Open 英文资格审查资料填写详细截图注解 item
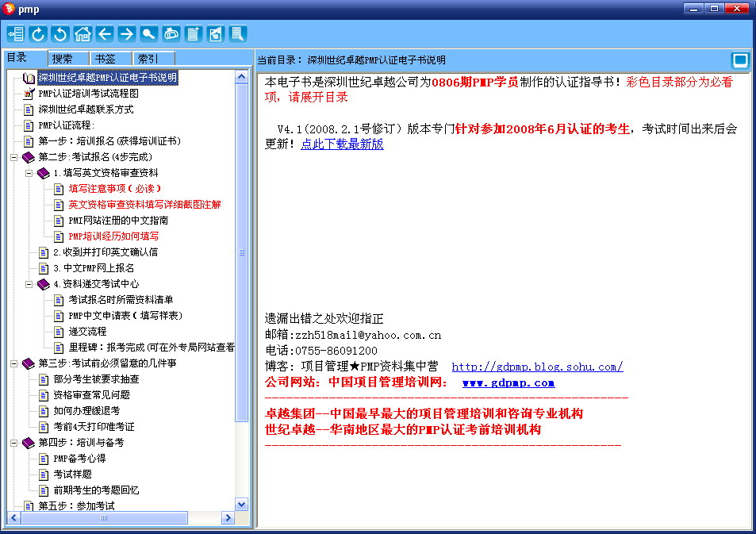 point(144,205)
